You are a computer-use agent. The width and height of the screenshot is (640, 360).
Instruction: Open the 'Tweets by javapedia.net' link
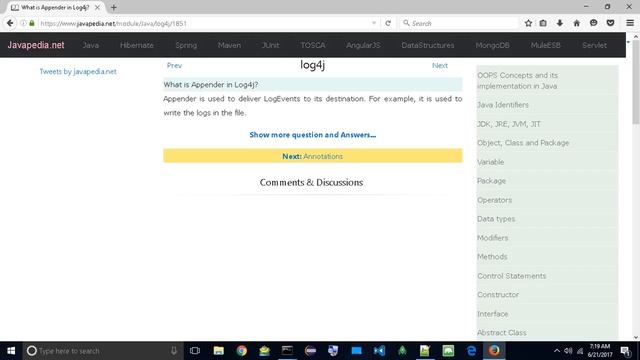click(x=78, y=71)
